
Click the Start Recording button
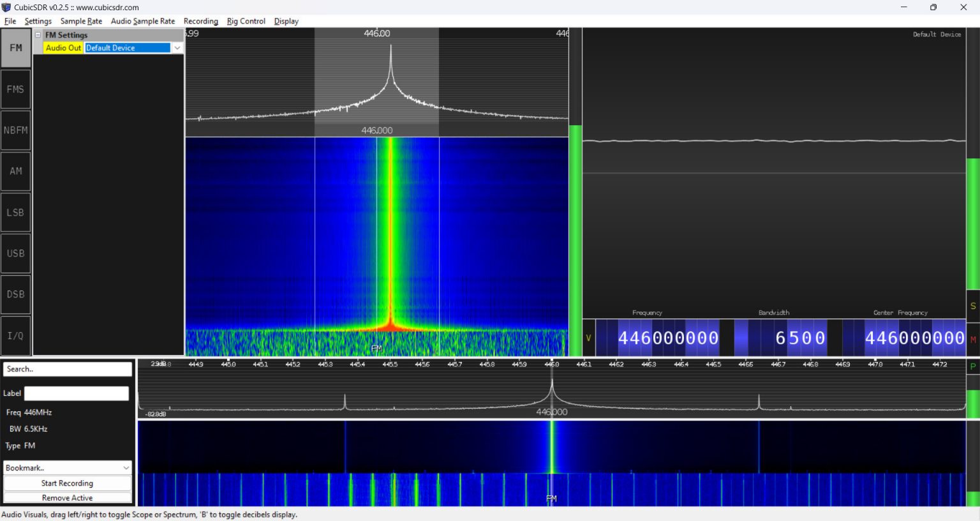point(67,483)
